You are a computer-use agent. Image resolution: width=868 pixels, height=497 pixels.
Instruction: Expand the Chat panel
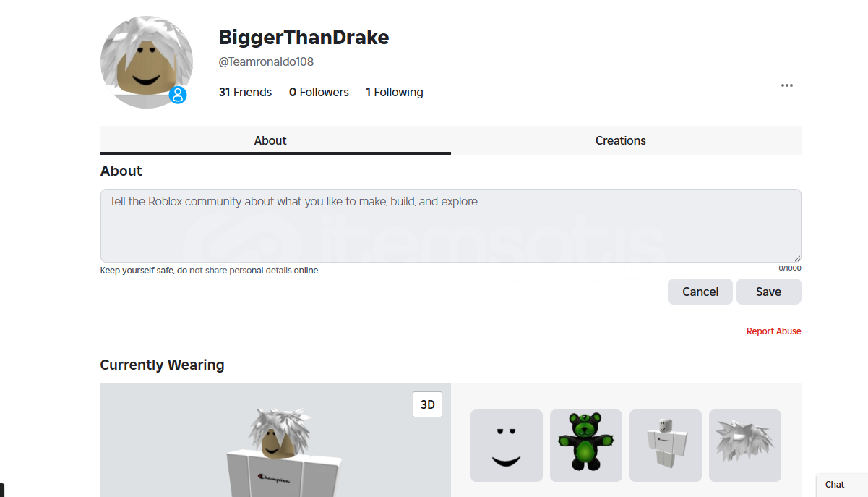click(x=842, y=485)
